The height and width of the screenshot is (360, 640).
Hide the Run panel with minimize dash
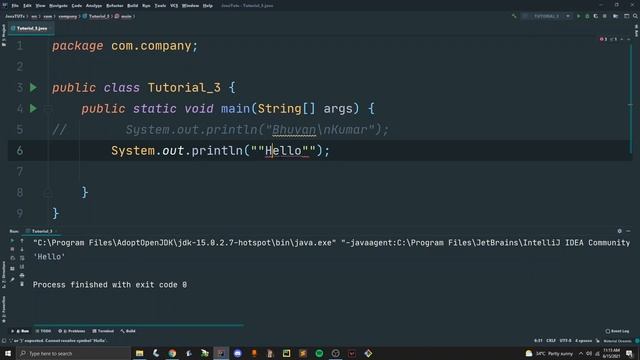pos(629,231)
